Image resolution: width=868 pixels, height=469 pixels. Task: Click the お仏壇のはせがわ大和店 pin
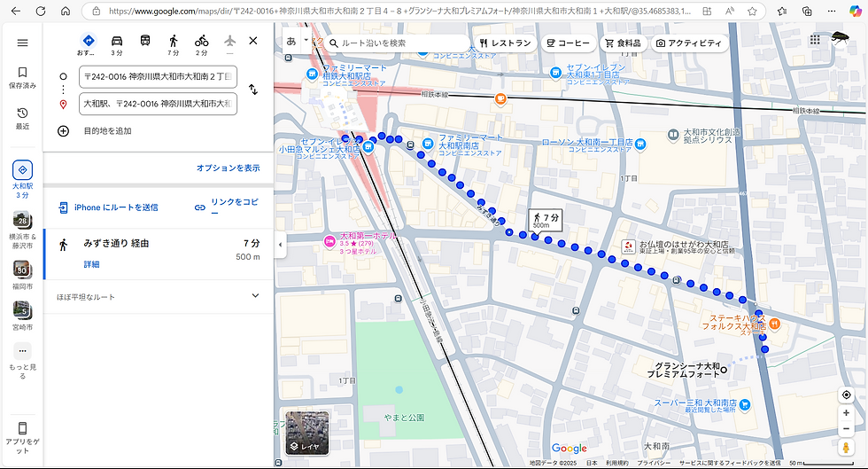628,246
